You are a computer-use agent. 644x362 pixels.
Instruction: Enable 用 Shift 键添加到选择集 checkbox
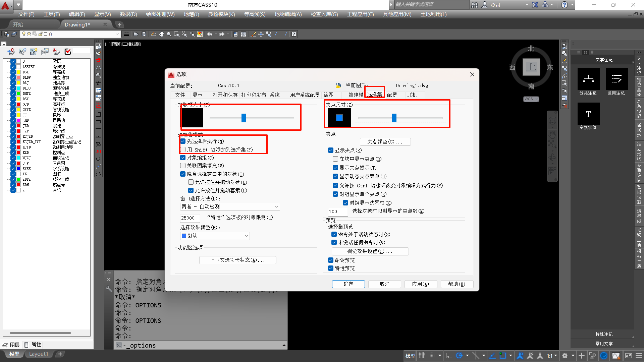tap(183, 149)
